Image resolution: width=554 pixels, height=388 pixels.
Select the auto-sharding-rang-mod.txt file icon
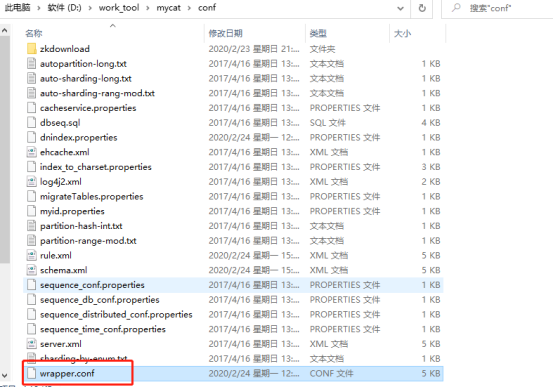[31, 93]
